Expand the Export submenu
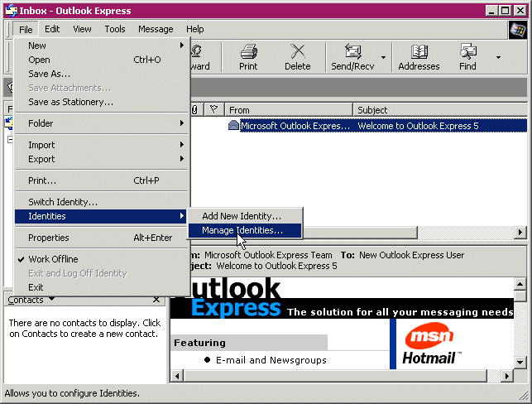 point(101,159)
